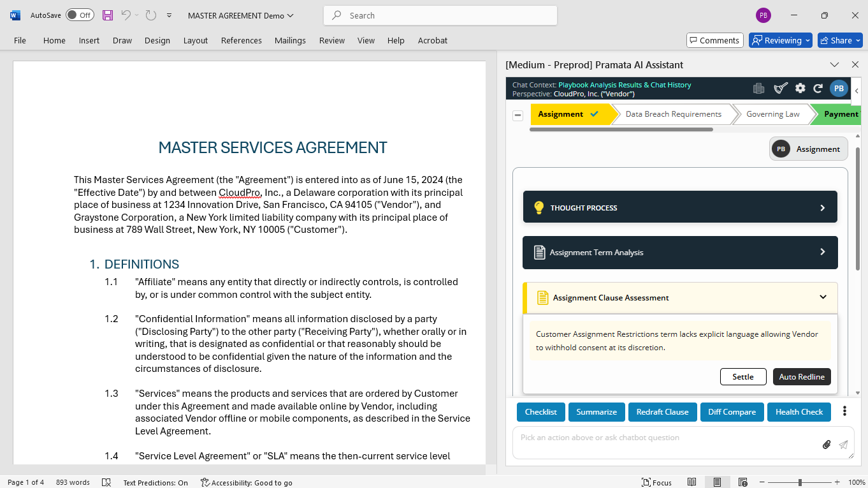
Task: Click the broom clear-chat icon
Action: tap(781, 89)
